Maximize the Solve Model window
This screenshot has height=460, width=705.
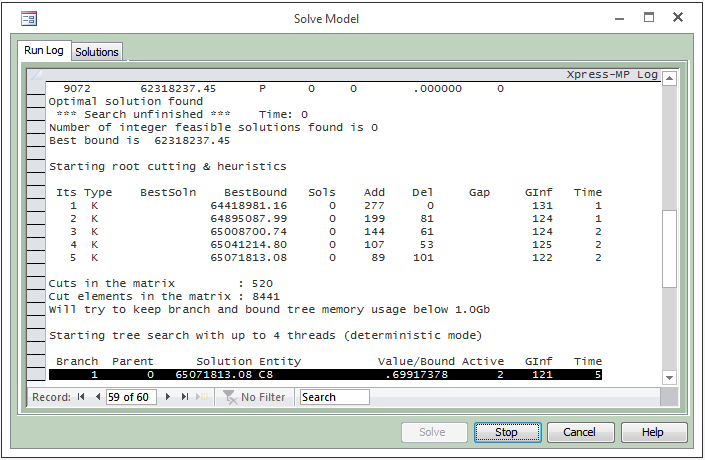649,18
